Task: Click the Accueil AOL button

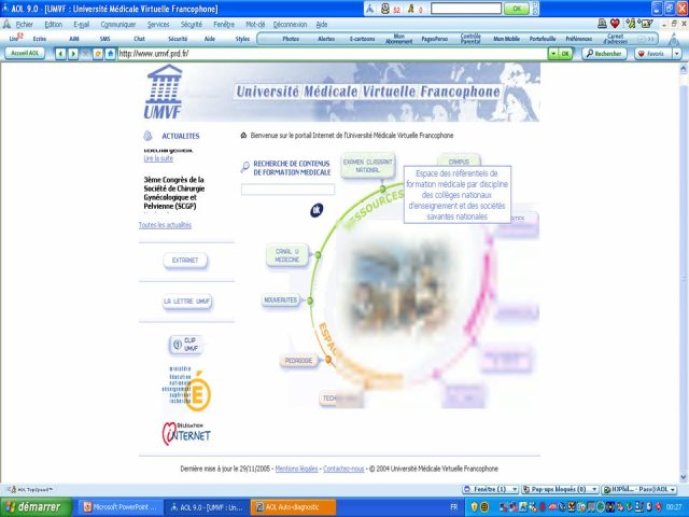Action: (x=25, y=53)
